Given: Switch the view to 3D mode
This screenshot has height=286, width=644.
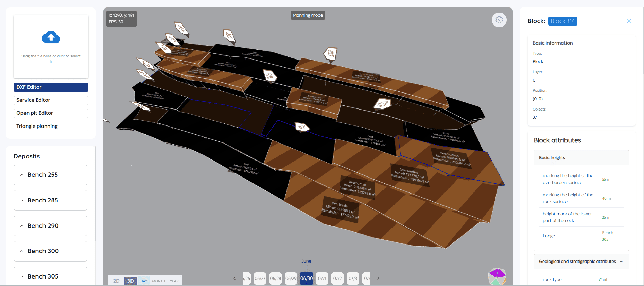Looking at the screenshot, I should 130,281.
